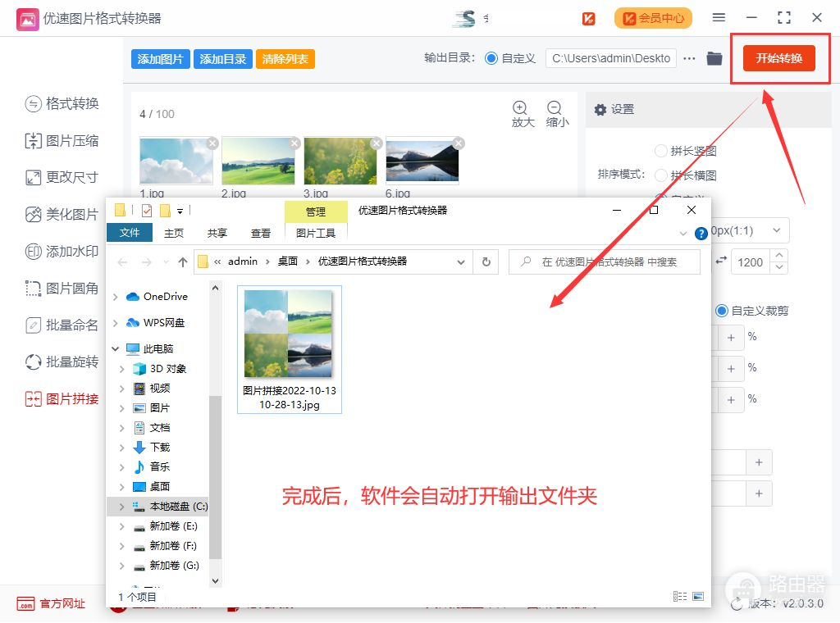Switch Explorer to large icons view
Viewport: 840px width, 623px height.
[698, 596]
